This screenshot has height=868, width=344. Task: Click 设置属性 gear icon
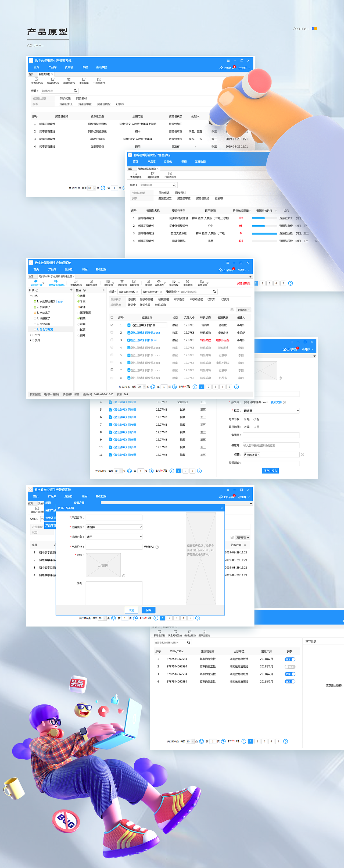click(x=159, y=281)
